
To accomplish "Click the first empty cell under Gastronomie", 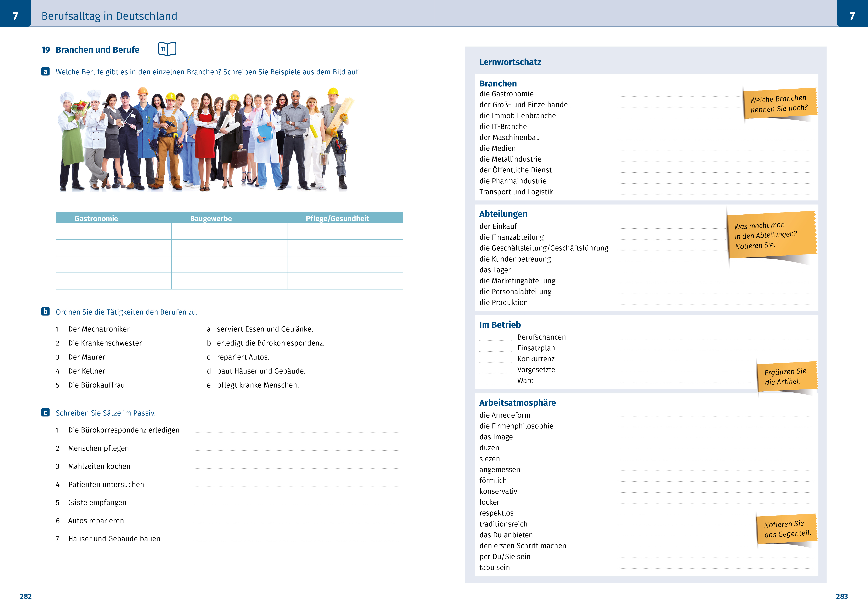I will pos(114,231).
